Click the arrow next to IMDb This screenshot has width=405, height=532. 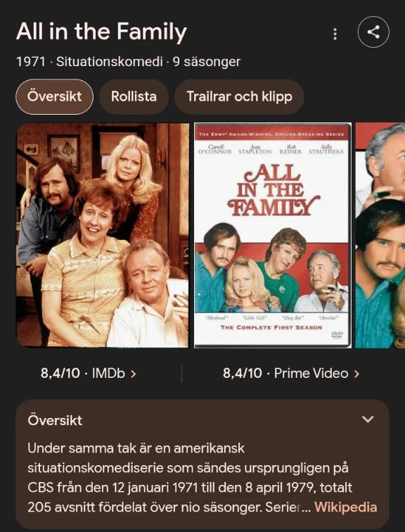134,374
